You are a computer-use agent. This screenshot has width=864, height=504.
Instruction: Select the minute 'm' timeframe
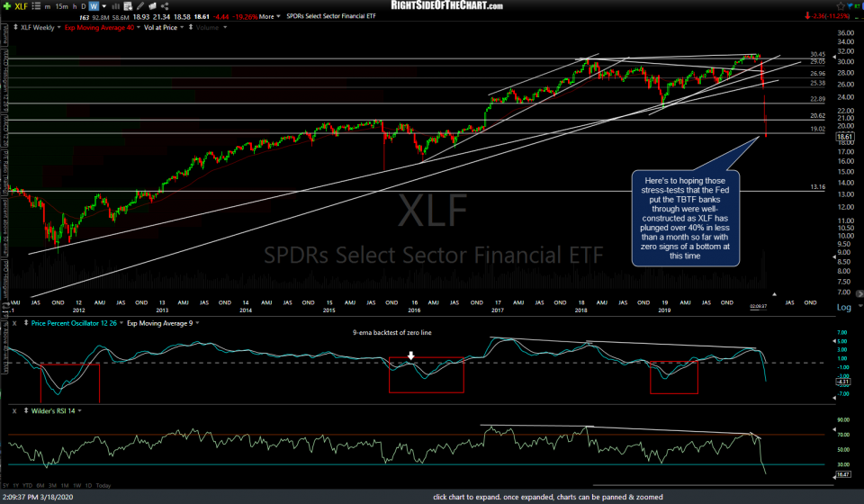48,6
